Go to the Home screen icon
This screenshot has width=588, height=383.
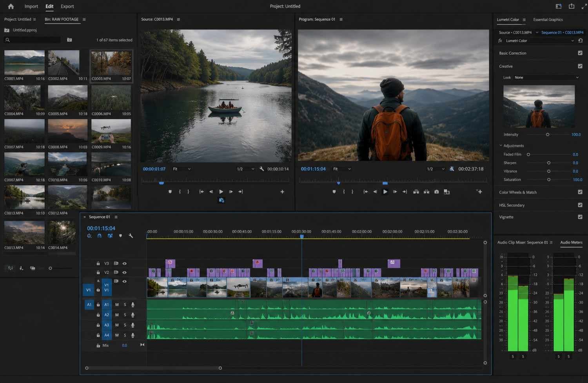coord(11,6)
